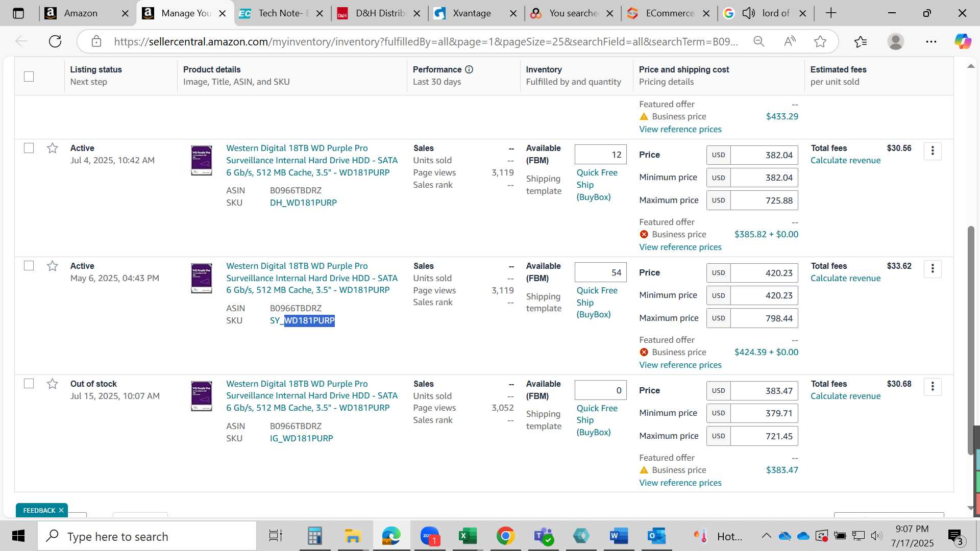Screen dimensions: 980x551
Task: Select the SY_WD181PURP listing checkbox
Action: tap(29, 266)
